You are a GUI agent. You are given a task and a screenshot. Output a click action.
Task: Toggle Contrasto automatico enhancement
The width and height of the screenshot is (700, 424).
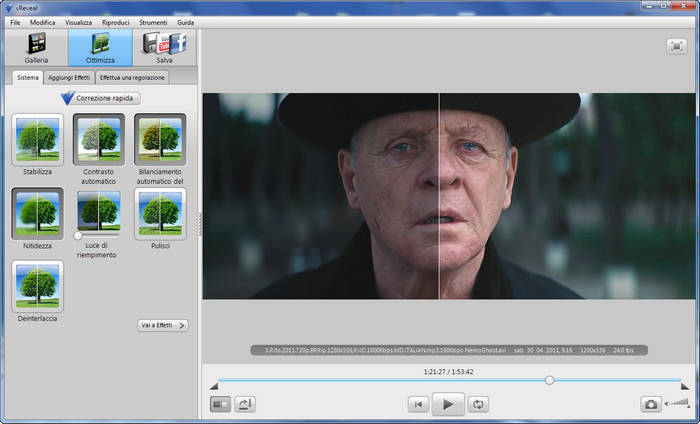tap(99, 140)
